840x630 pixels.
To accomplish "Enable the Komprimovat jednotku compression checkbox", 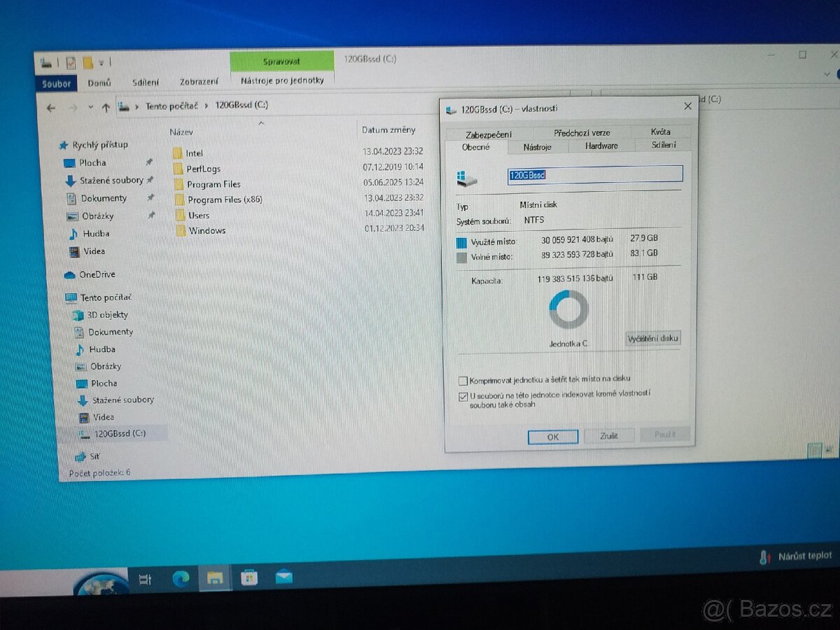I will (x=463, y=380).
